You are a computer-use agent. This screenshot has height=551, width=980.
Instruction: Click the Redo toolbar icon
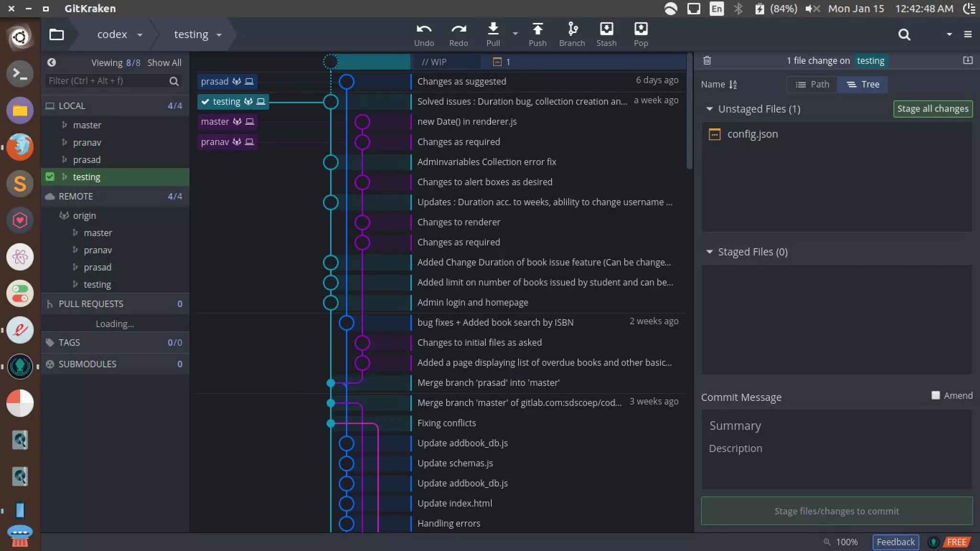click(458, 30)
